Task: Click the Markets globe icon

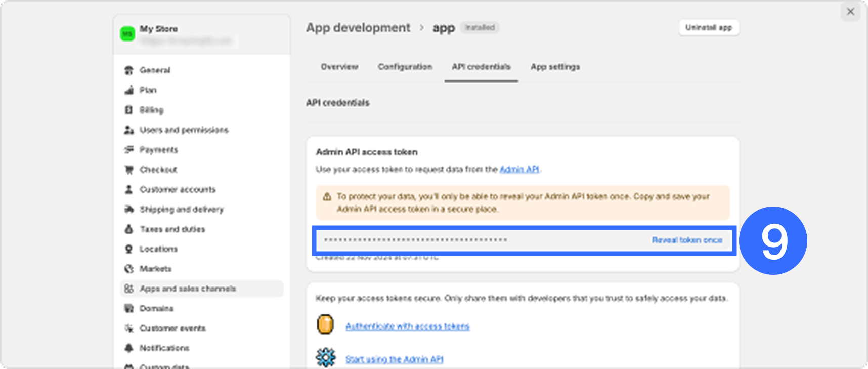Action: 129,269
